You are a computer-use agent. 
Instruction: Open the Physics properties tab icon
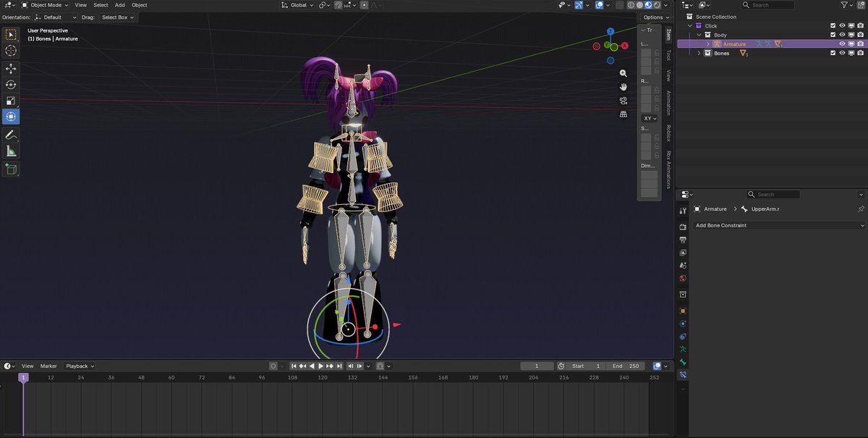click(x=683, y=324)
